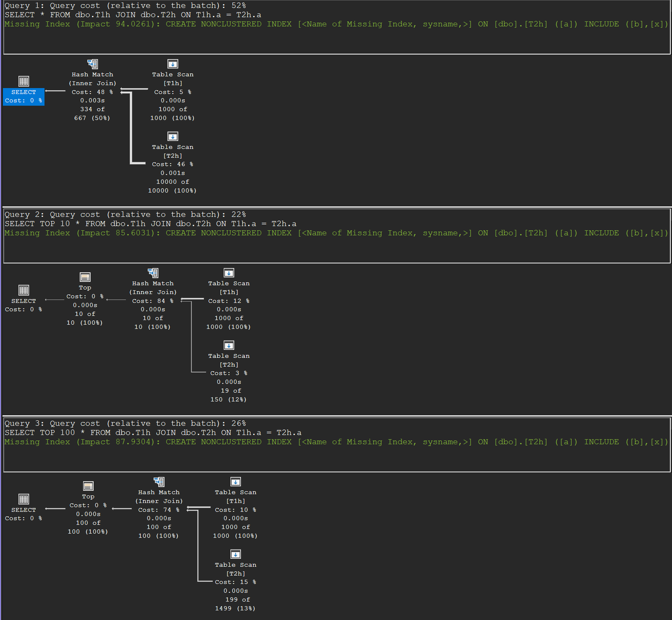This screenshot has height=620, width=672.
Task: Click the 'Query 1: Query cost 52%' header text
Action: (x=125, y=6)
